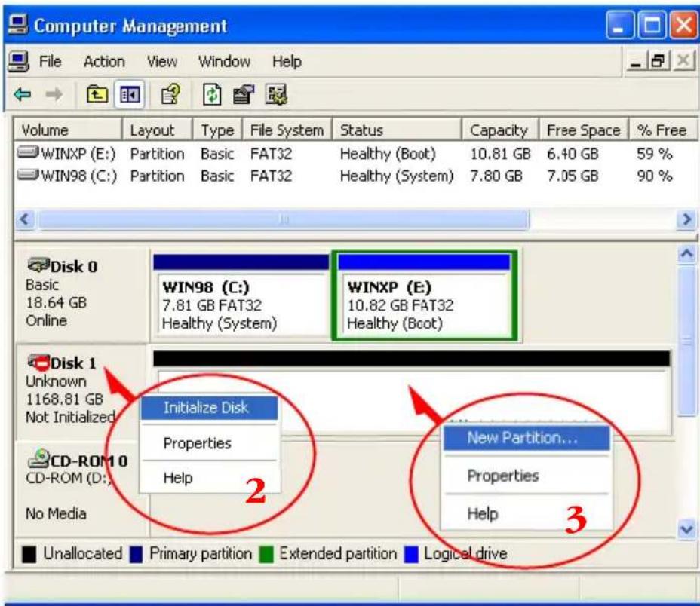700x606 pixels.
Task: Click the Help properties sheet toolbar icon
Action: 170,94
